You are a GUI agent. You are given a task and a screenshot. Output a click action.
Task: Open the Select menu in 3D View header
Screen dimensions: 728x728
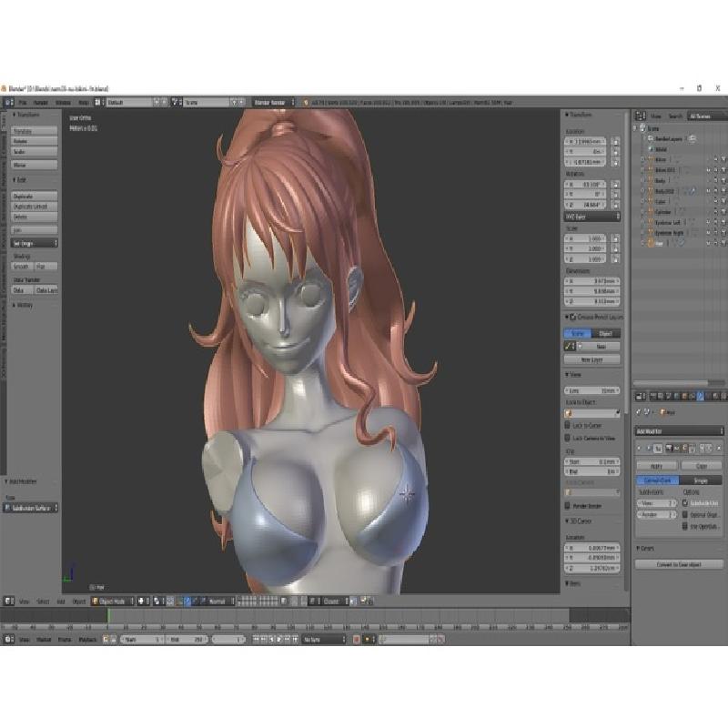pos(43,602)
